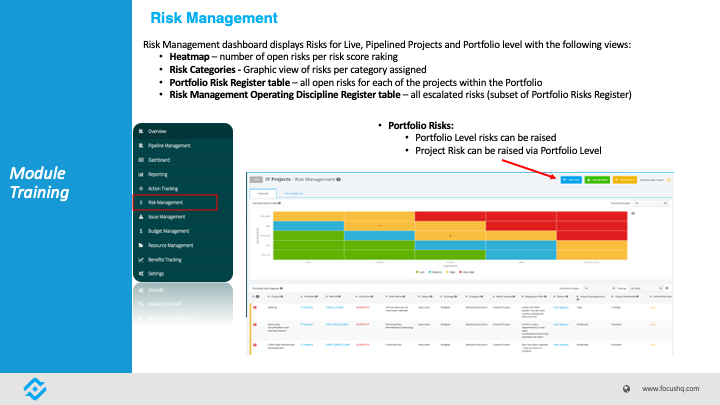The width and height of the screenshot is (720, 405).
Task: Sort register by Status column
Action: 425,297
